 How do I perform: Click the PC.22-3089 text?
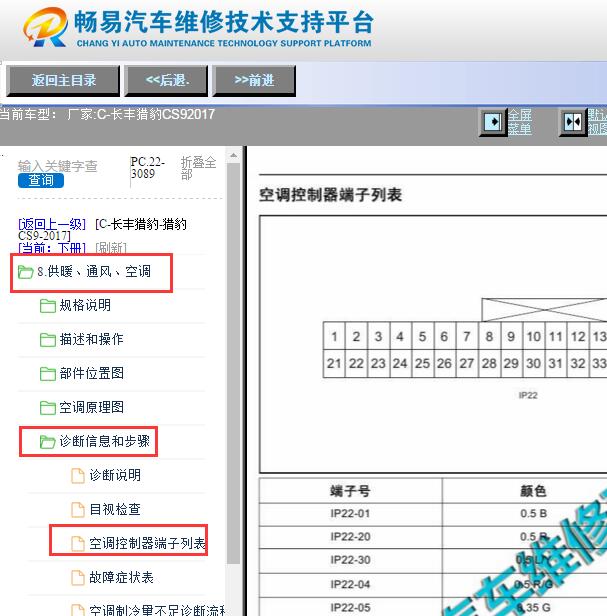tap(148, 168)
